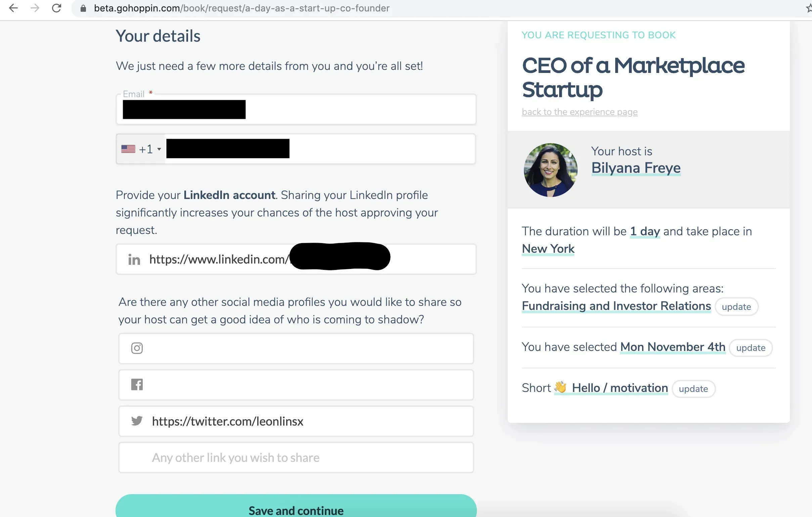The height and width of the screenshot is (517, 812).
Task: Click the host profile photo
Action: 550,170
